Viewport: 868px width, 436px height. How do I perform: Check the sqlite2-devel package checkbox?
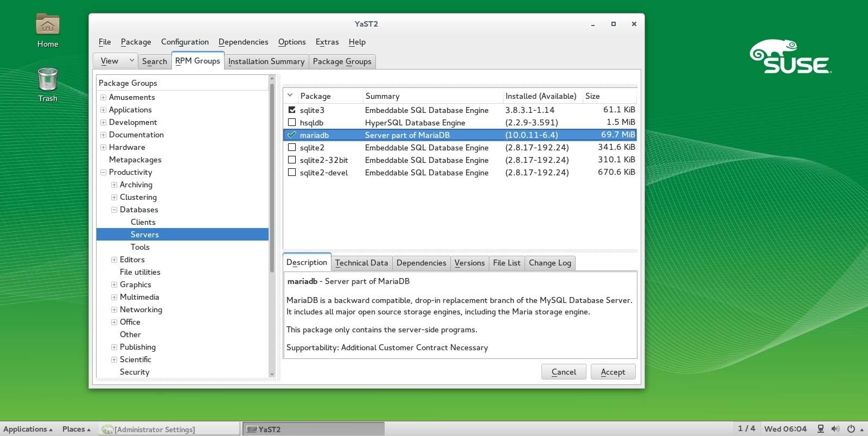point(292,173)
